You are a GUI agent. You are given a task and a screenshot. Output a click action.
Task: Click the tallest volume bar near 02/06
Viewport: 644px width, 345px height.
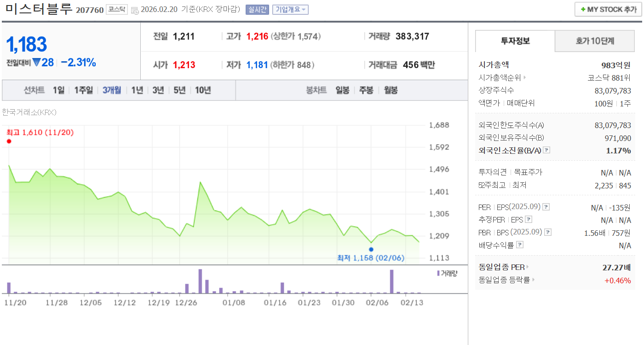point(392,281)
